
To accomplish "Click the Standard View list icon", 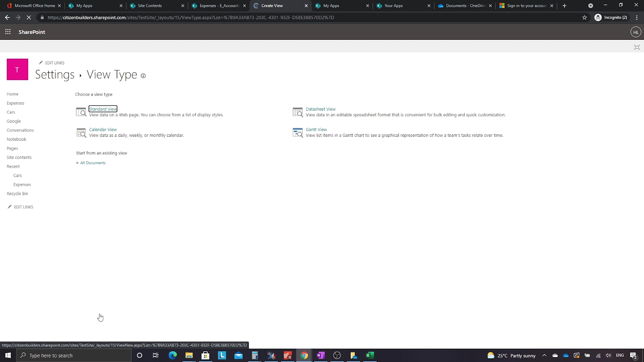I will coord(81,112).
